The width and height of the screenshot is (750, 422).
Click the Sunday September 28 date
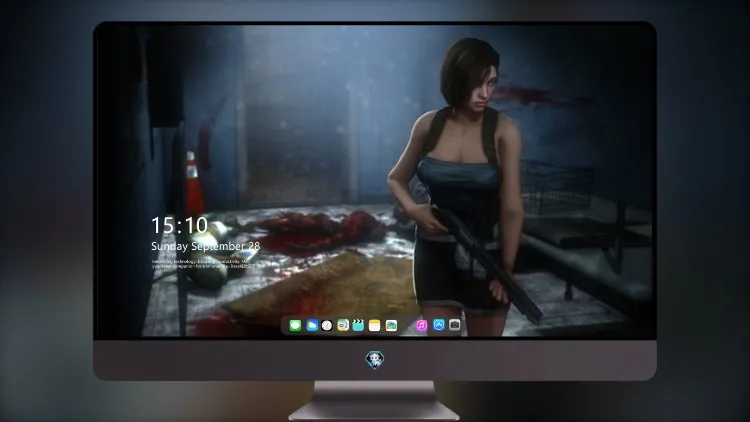(206, 246)
